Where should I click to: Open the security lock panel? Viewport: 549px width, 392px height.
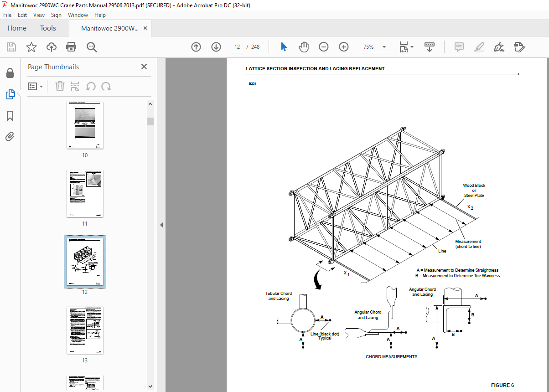10,73
